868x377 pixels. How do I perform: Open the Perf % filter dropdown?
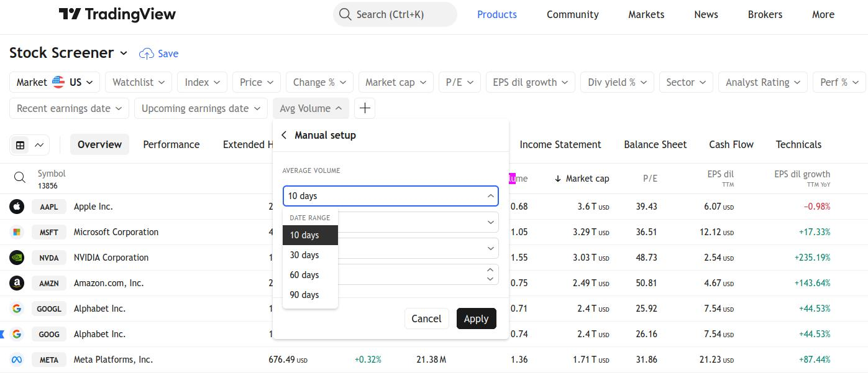839,82
